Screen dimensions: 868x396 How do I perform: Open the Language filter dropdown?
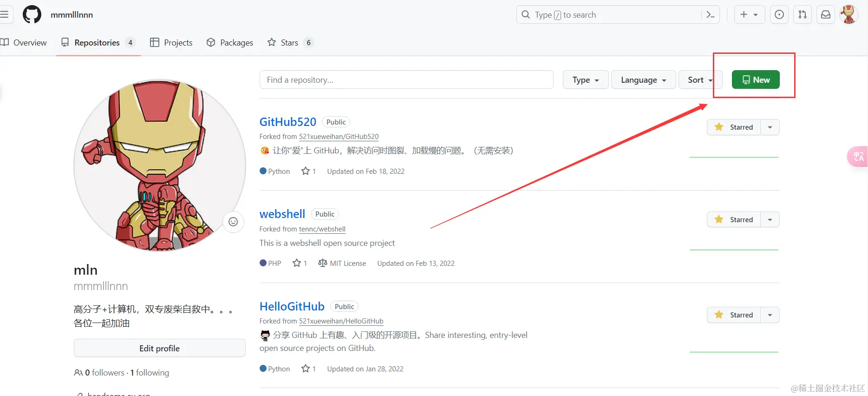[x=644, y=80]
